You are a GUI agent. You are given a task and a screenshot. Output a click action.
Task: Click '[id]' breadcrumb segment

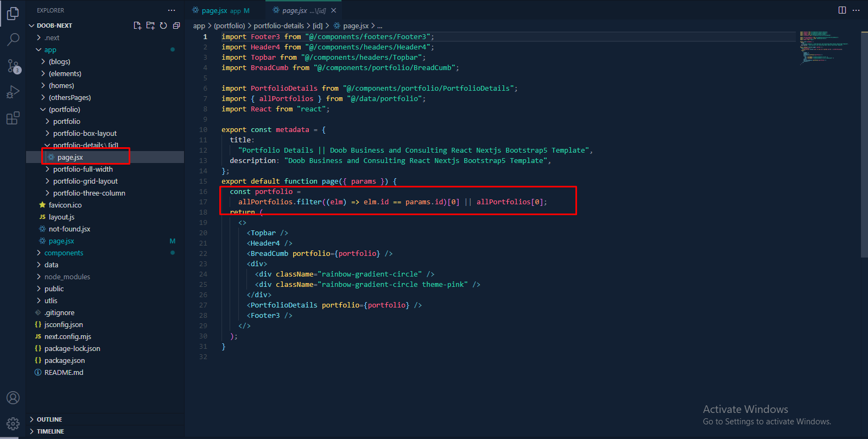pyautogui.click(x=318, y=26)
